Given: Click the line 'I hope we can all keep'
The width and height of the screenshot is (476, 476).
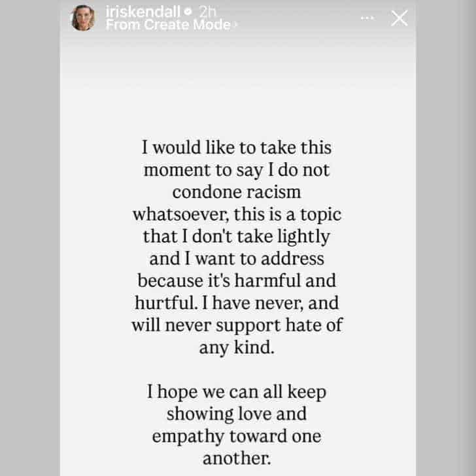Looking at the screenshot, I should click(x=237, y=392).
